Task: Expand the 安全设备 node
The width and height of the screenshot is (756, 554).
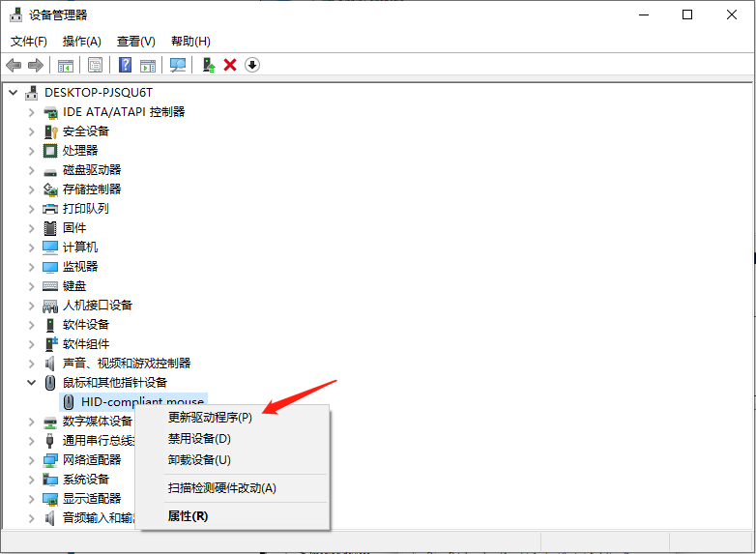Action: [x=31, y=131]
